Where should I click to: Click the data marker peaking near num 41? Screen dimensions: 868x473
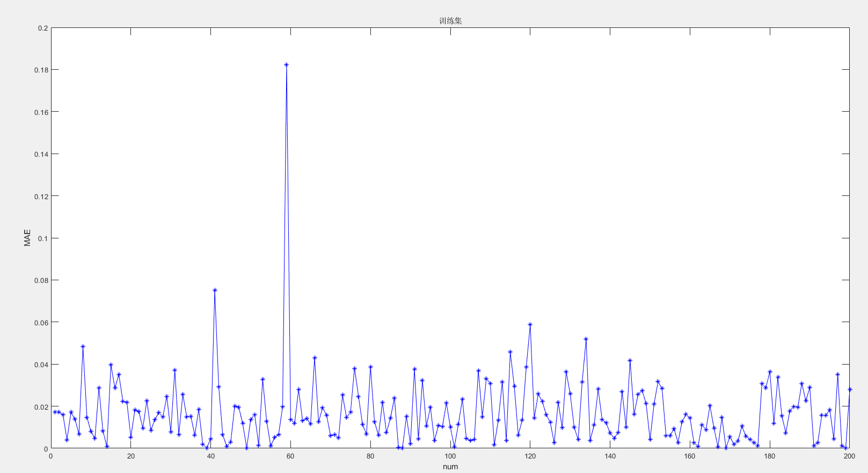(x=215, y=290)
